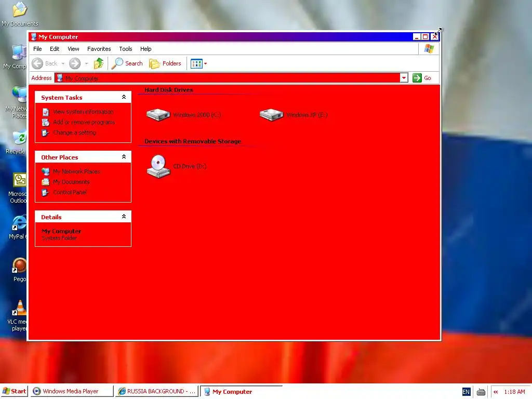Click the My Documents sidebar icon
Screen dimensions: 532x399
click(46, 182)
